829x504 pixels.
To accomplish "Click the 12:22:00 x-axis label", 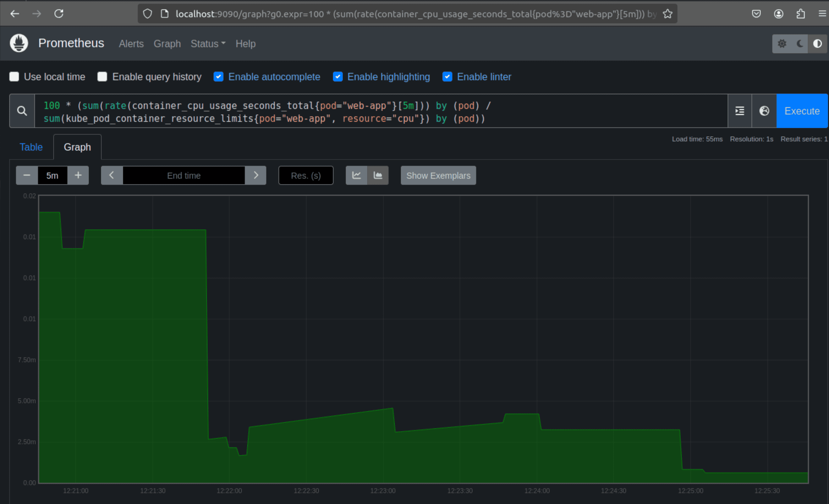I will [x=229, y=490].
